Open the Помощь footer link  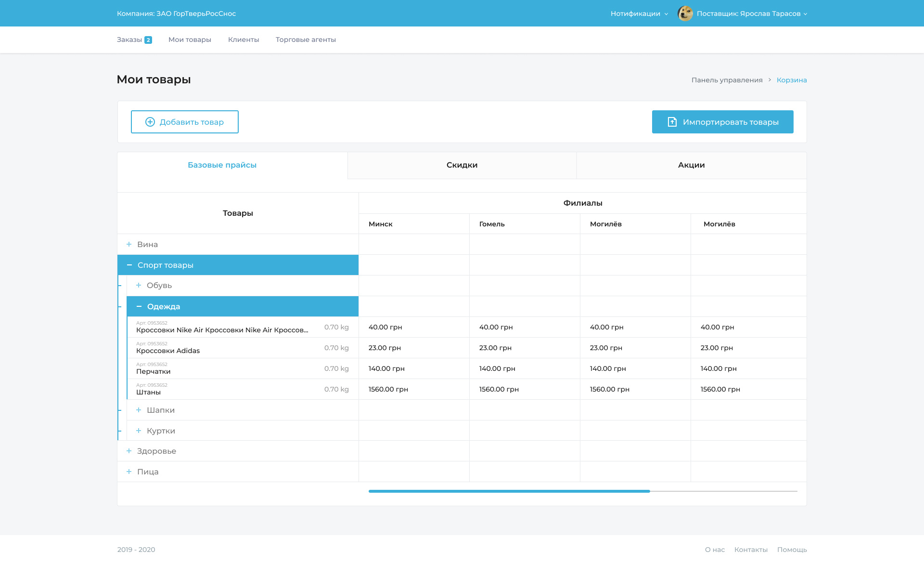pyautogui.click(x=792, y=550)
